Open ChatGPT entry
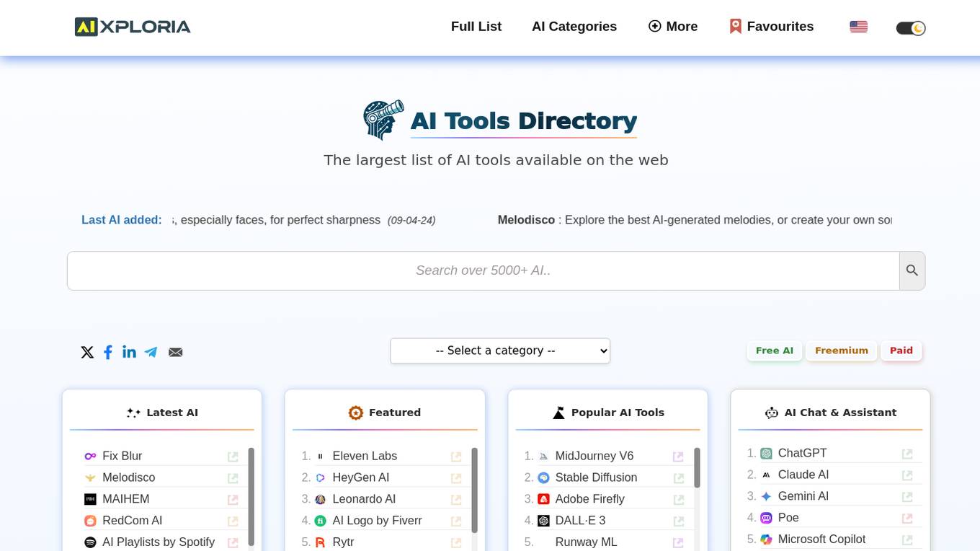Screen dimensions: 980x551 pyautogui.click(x=802, y=453)
